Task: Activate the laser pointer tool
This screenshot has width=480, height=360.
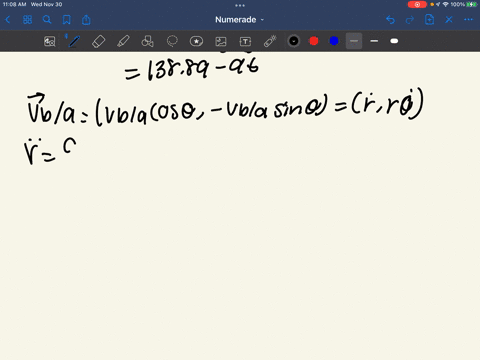Action: coord(270,41)
